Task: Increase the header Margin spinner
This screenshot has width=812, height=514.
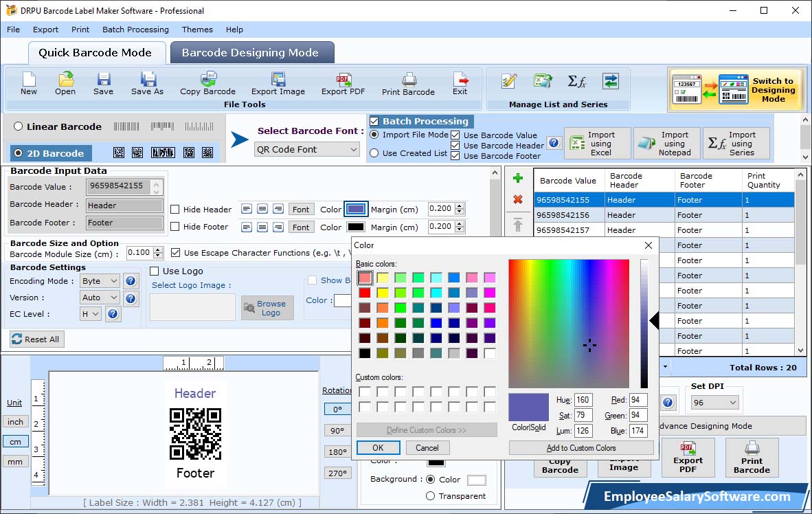Action: coord(460,206)
